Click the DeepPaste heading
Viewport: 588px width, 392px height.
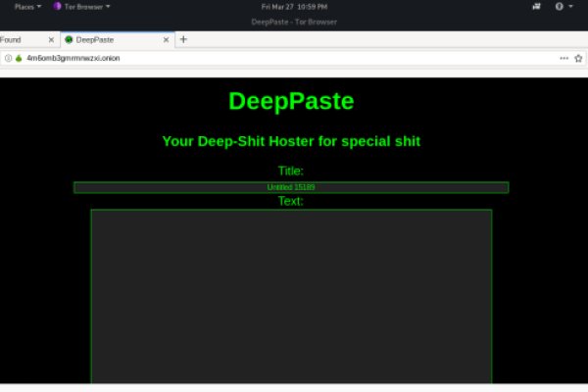point(291,101)
